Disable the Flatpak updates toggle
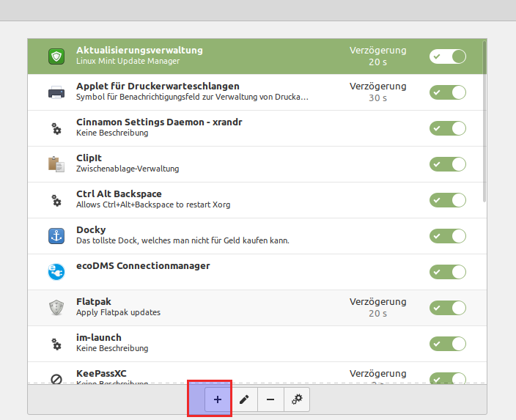This screenshot has width=516, height=420. pos(448,307)
